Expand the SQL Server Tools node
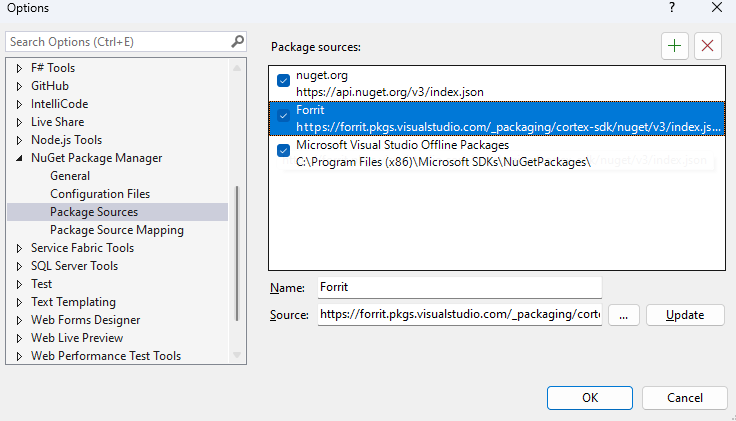736x421 pixels. (x=19, y=266)
